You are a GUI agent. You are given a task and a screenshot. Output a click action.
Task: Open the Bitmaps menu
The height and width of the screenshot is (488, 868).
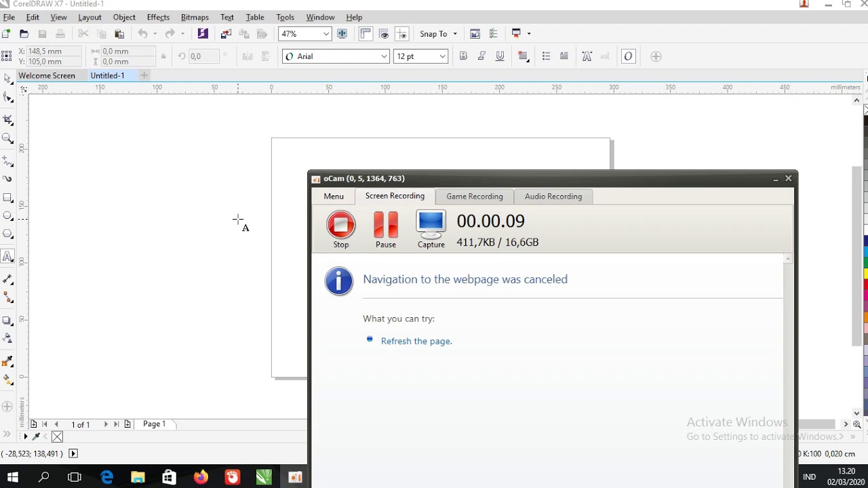pyautogui.click(x=195, y=17)
